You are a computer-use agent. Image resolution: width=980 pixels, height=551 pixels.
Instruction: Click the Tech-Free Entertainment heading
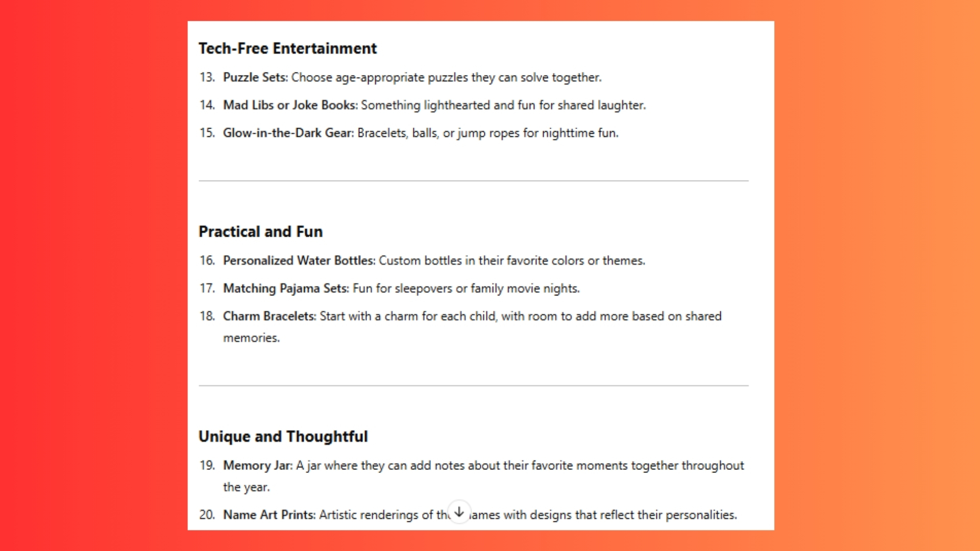[287, 48]
